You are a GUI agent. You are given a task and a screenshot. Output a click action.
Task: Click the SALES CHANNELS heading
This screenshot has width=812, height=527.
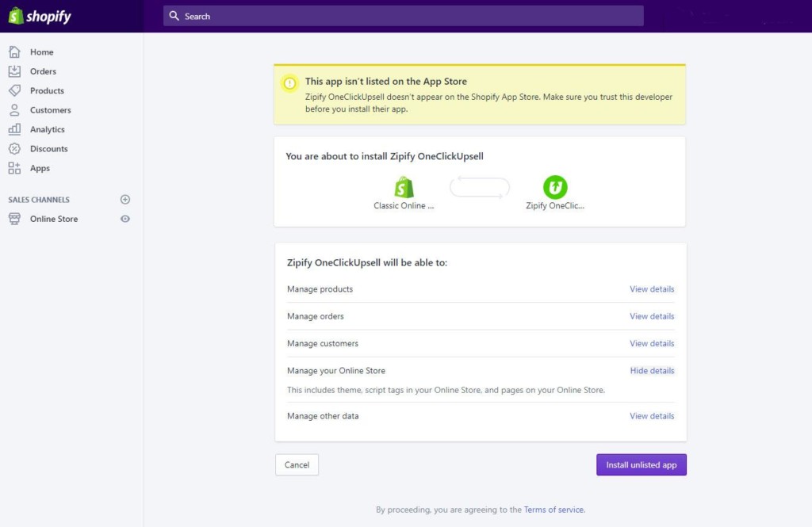point(39,200)
